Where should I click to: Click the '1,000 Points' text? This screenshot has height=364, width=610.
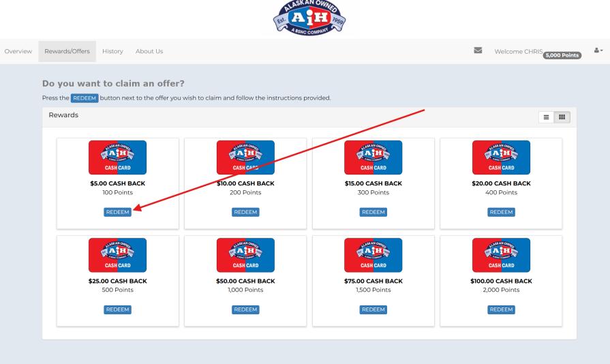(x=245, y=290)
